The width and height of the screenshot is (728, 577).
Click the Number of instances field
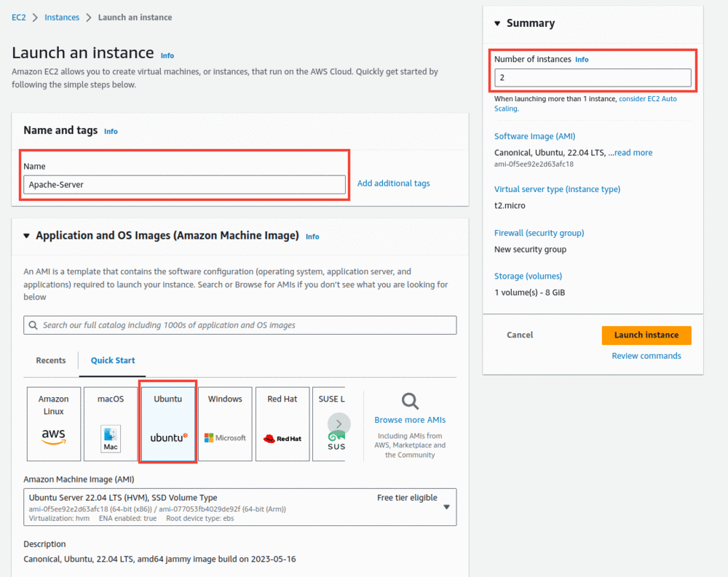(x=593, y=78)
